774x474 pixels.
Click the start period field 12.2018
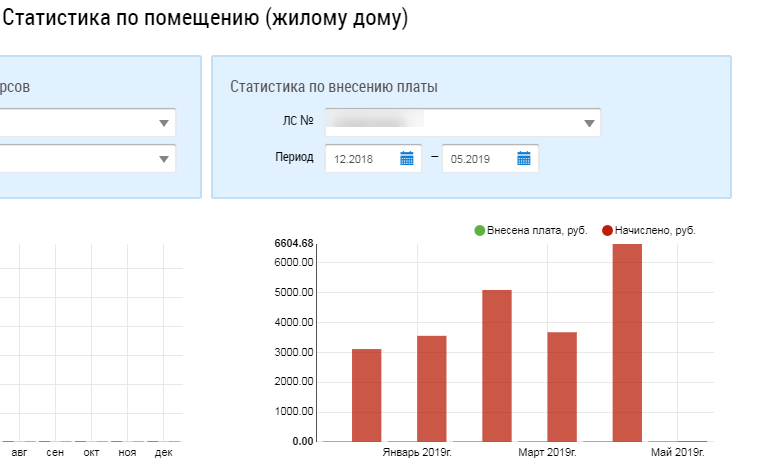[x=360, y=158]
